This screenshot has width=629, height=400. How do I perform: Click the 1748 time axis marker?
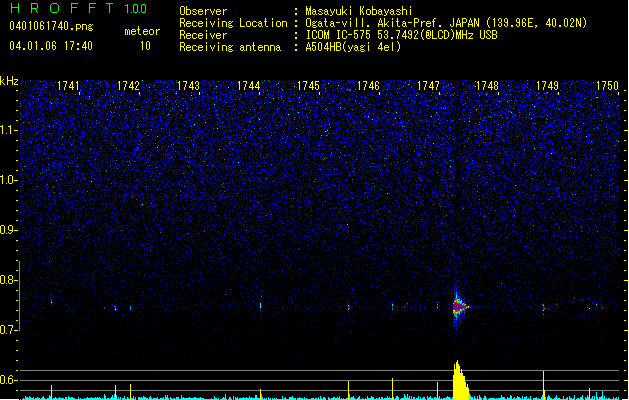point(487,86)
